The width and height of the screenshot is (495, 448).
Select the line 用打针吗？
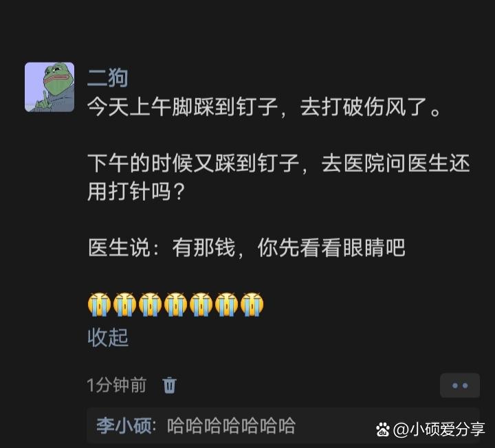(136, 192)
